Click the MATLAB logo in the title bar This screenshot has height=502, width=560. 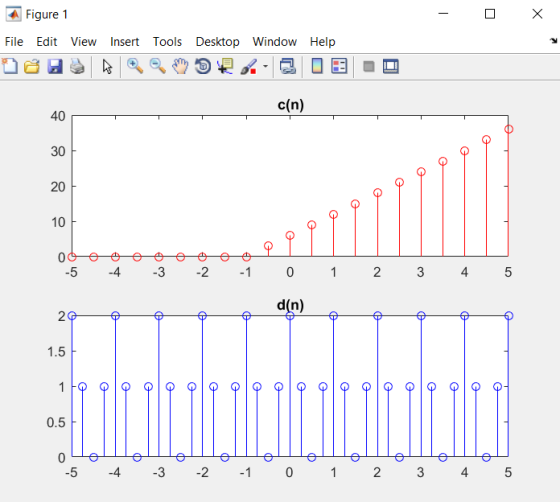click(x=13, y=14)
